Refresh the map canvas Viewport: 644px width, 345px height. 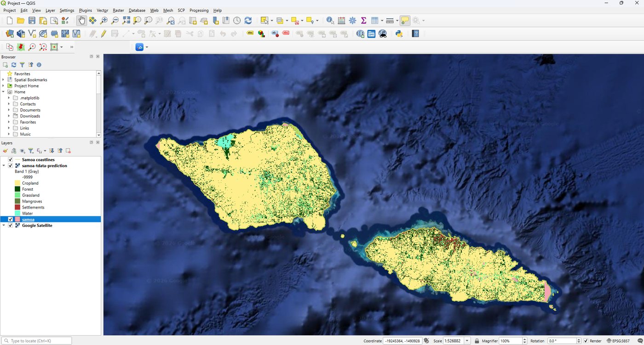click(x=248, y=20)
